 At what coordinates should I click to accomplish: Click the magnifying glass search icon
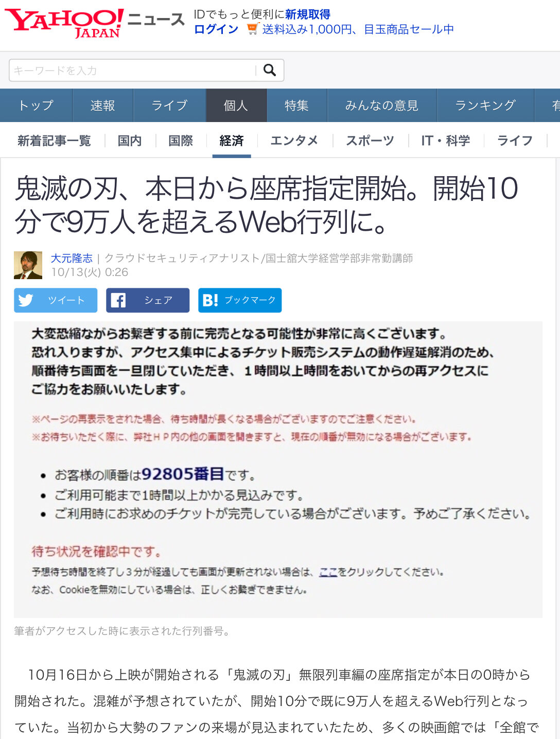click(270, 70)
